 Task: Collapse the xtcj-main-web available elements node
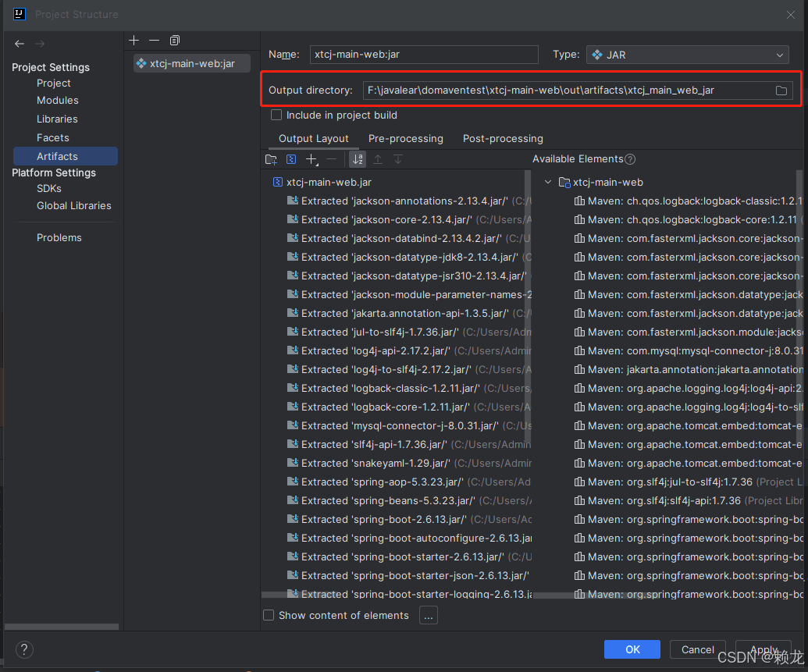pos(548,182)
